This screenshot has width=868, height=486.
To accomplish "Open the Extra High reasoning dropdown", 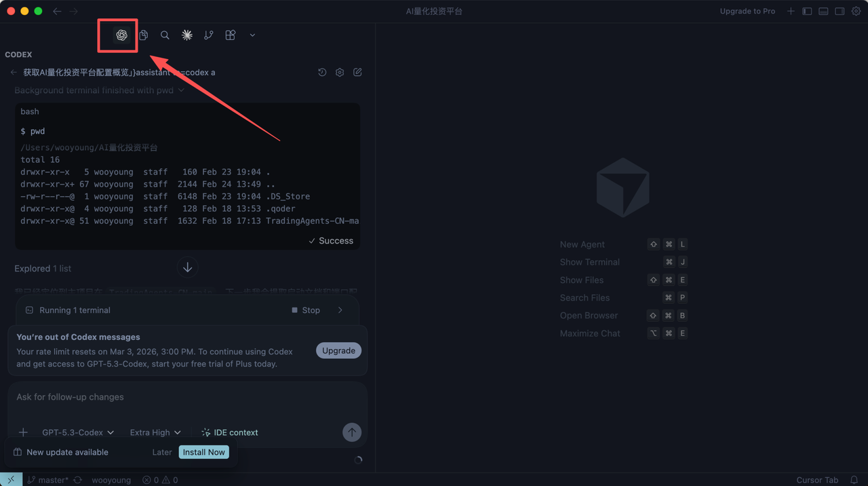I will click(155, 432).
